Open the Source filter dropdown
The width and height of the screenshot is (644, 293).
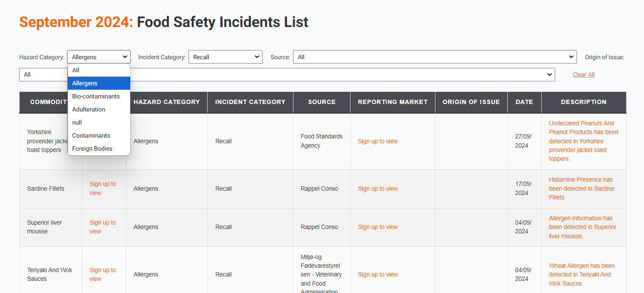click(x=434, y=57)
